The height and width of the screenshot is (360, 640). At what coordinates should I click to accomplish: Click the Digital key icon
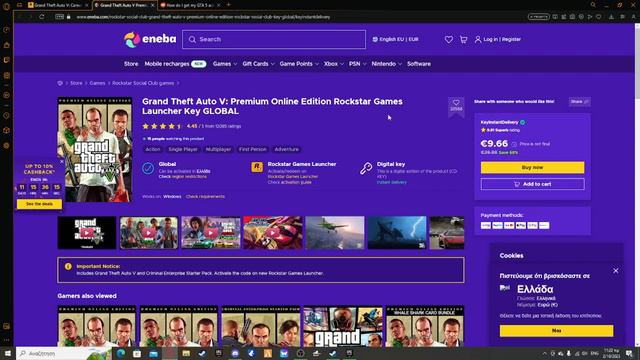366,168
